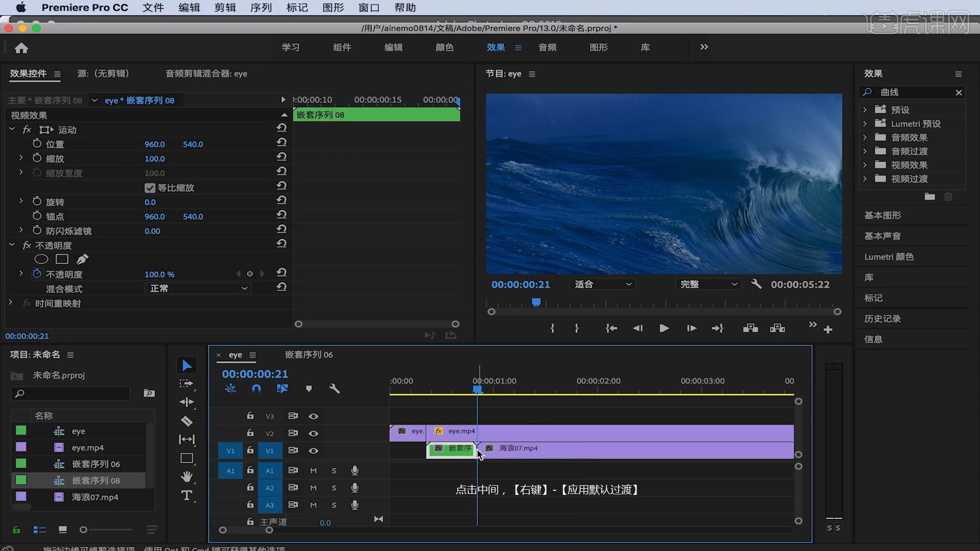This screenshot has width=980, height=551.
Task: Toggle lock on V3 track
Action: (x=250, y=416)
